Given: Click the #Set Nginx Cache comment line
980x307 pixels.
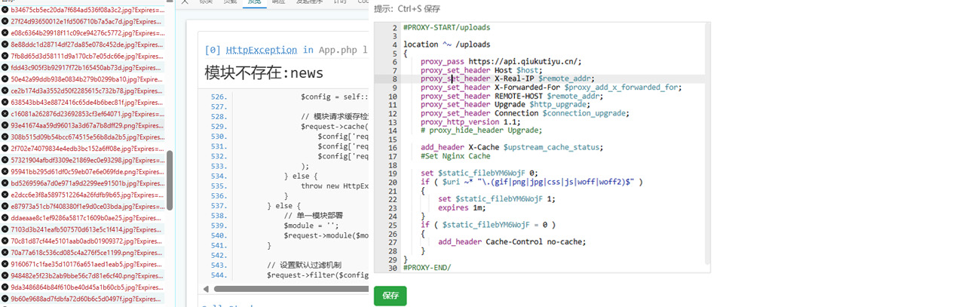Looking at the screenshot, I should pyautogui.click(x=455, y=155).
